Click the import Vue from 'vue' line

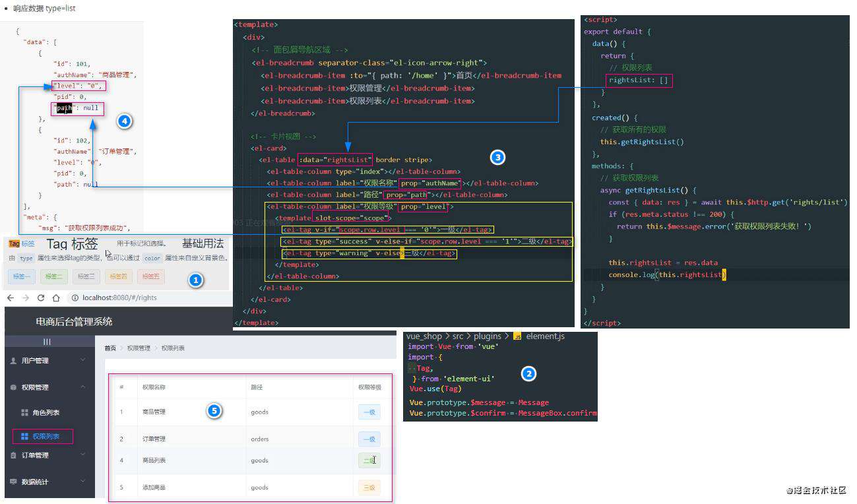453,346
